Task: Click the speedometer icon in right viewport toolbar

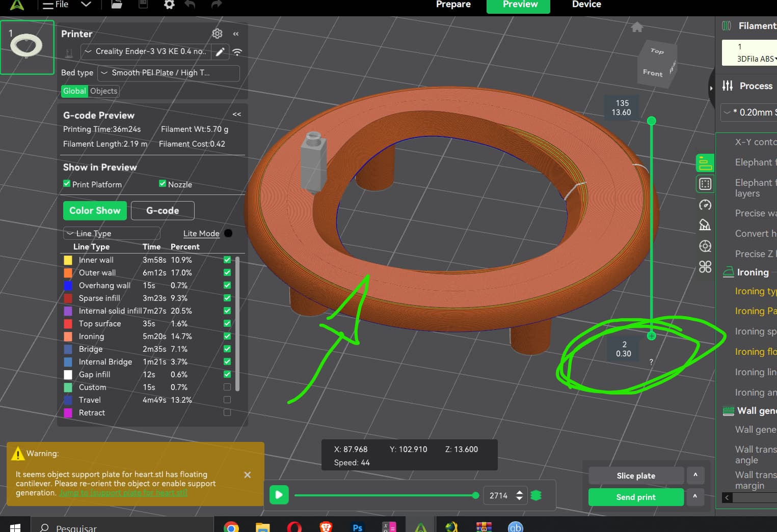Action: tap(705, 205)
